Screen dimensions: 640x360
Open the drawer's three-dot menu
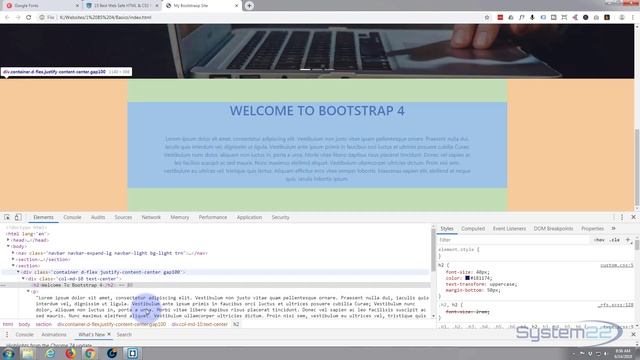(7, 334)
